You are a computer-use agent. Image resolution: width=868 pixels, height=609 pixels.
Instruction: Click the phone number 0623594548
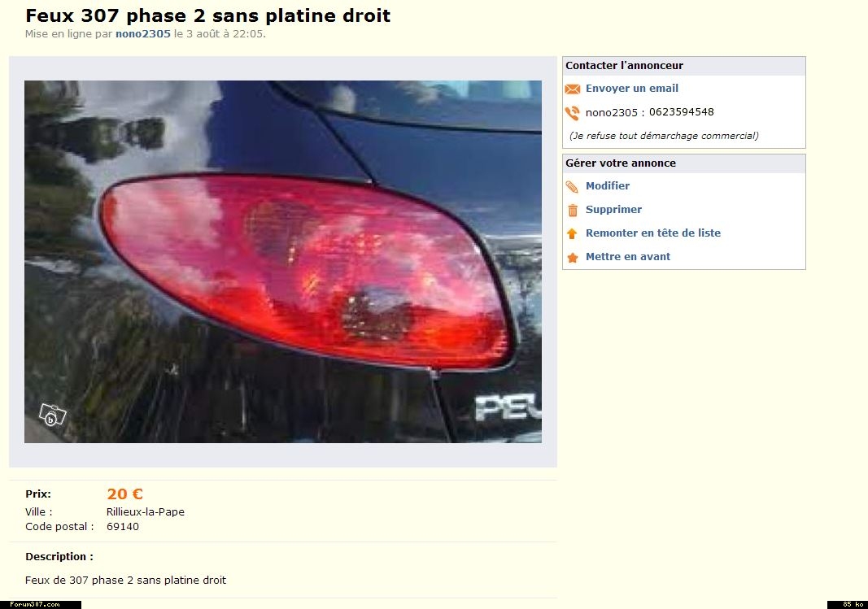click(x=681, y=112)
